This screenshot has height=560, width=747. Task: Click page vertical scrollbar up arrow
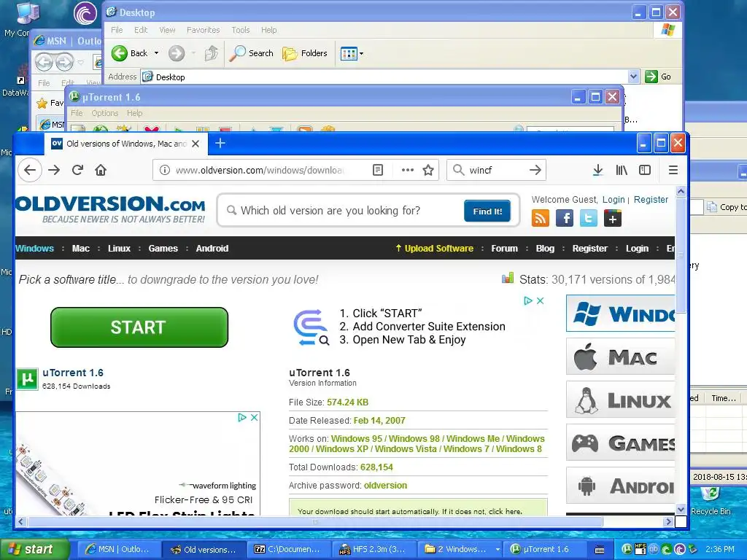coord(681,192)
